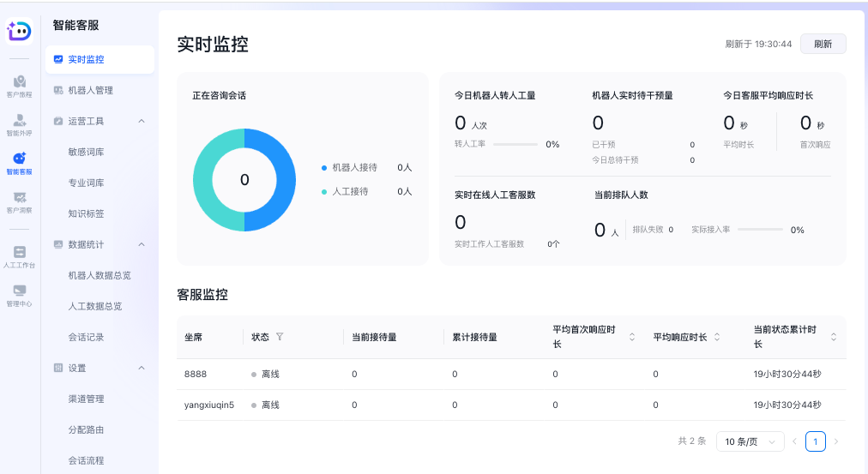Screen dimensions: 868x474
Task: Click the 当前接待量 column header
Action: [x=374, y=337]
